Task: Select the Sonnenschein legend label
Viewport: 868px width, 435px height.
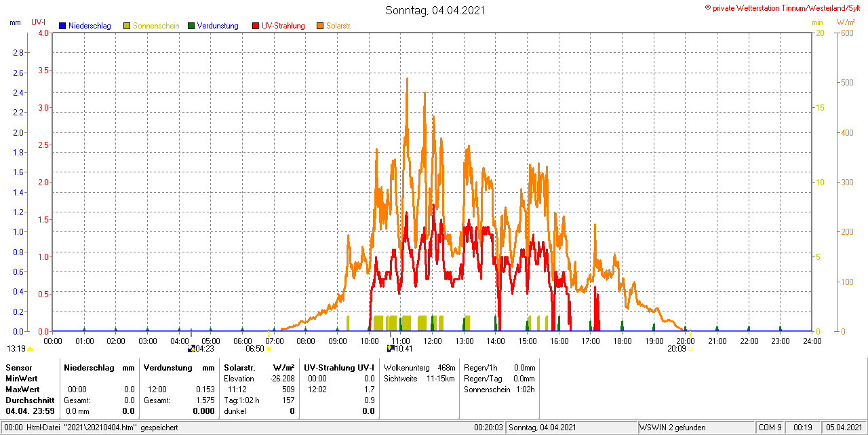Action: (156, 26)
